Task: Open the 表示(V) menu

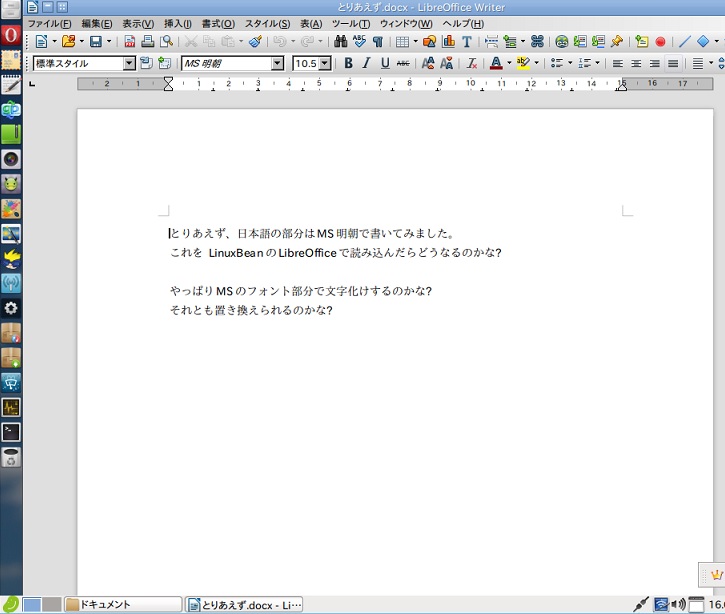Action: [x=138, y=24]
